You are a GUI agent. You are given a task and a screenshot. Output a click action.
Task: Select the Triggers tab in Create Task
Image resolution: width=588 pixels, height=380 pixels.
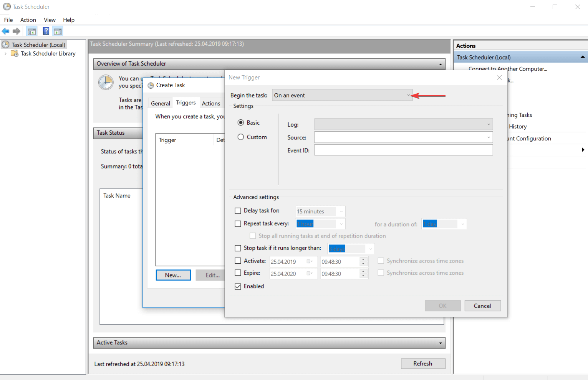click(186, 103)
